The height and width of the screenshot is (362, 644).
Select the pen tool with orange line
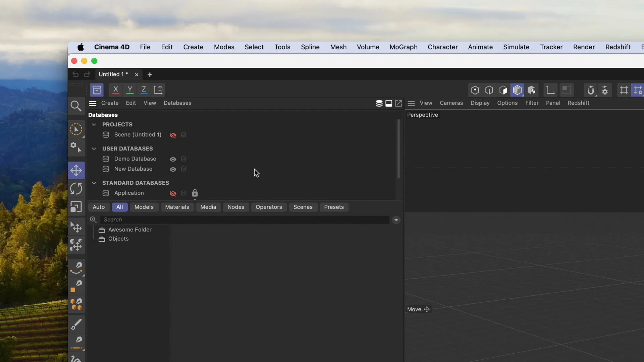pyautogui.click(x=76, y=343)
